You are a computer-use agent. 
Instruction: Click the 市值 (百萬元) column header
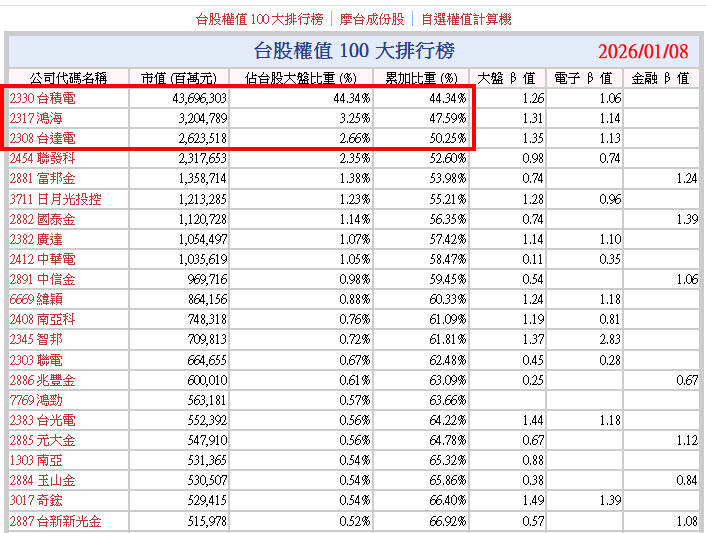(179, 78)
